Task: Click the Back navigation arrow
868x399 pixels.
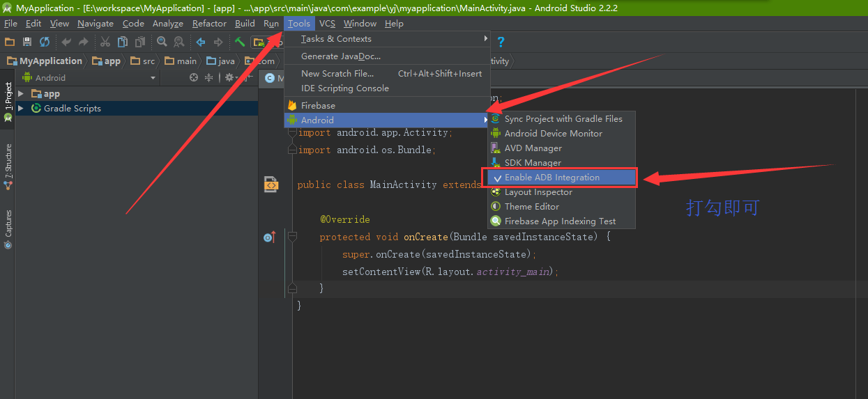Action: click(x=201, y=42)
